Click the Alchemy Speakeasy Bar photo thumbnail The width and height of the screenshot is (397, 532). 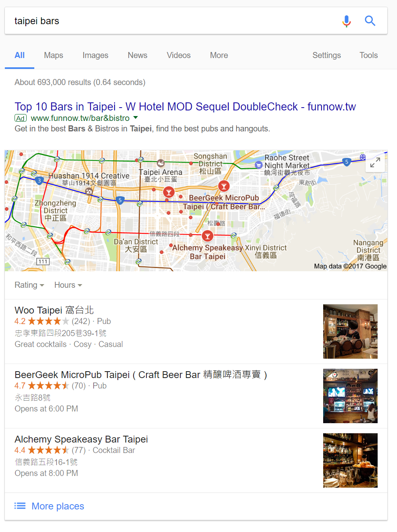pos(350,460)
